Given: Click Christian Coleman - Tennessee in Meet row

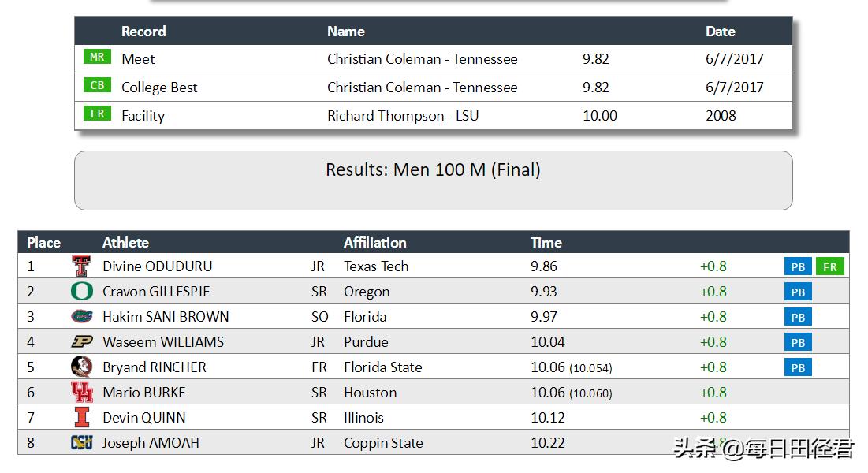Looking at the screenshot, I should pyautogui.click(x=423, y=59).
